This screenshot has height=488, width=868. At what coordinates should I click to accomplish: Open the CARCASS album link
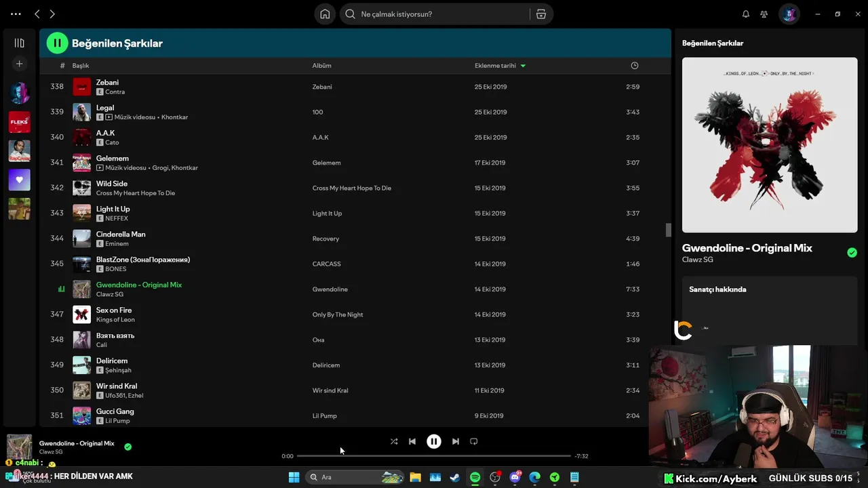point(326,264)
